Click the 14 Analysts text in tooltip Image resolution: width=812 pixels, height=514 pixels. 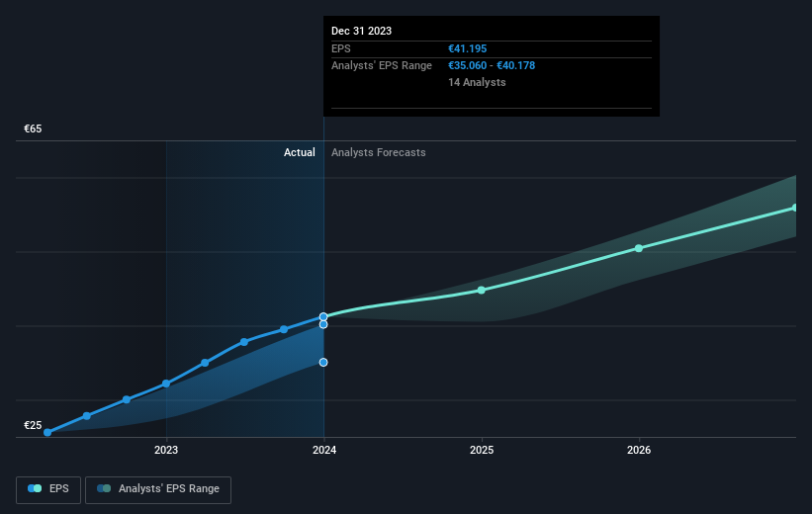pos(477,82)
